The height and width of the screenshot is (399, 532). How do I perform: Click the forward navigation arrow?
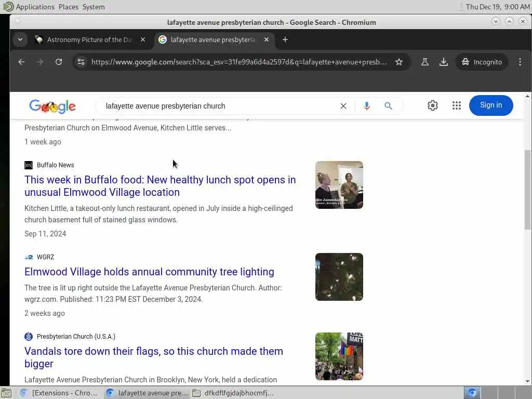(40, 62)
